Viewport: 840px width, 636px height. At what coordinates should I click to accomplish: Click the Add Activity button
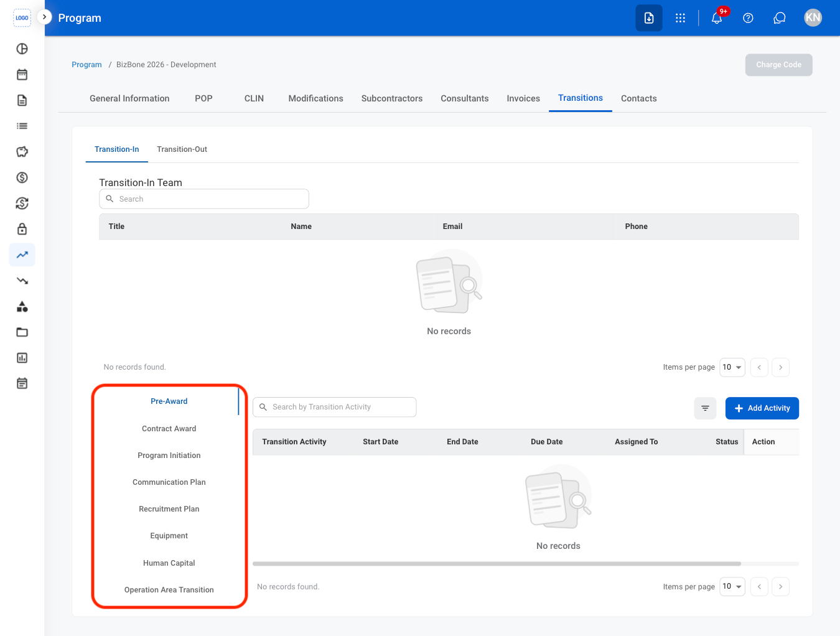[762, 408]
